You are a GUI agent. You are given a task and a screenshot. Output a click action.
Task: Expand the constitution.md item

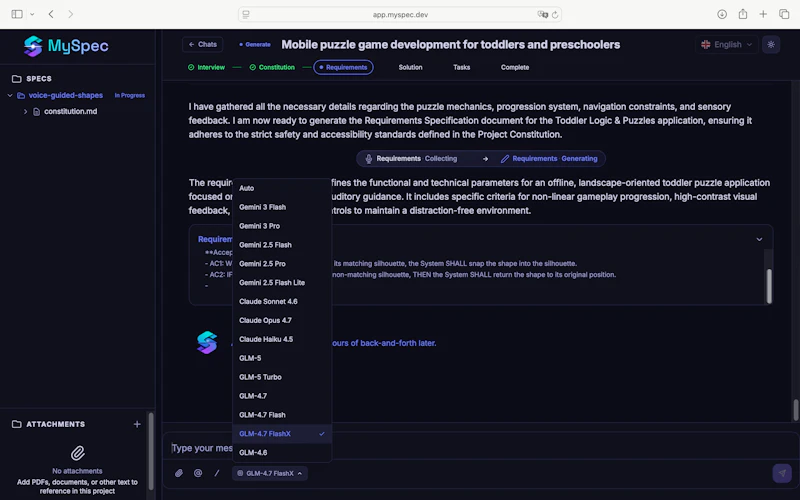tap(26, 111)
